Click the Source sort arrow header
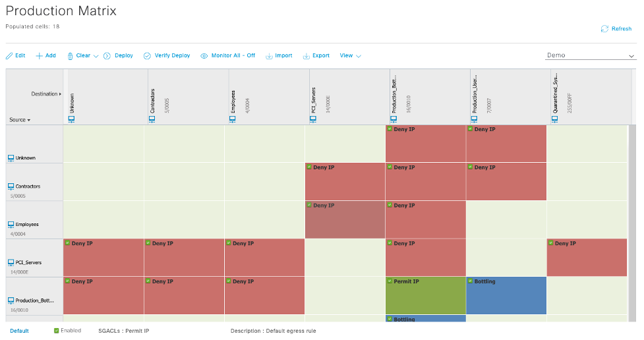This screenshot has height=340, width=644. click(x=20, y=120)
